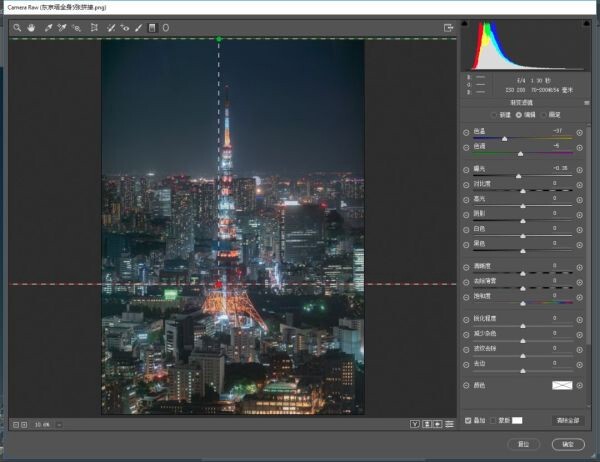
Task: Toggle the highlight clipping warning on histogram
Action: pos(587,24)
